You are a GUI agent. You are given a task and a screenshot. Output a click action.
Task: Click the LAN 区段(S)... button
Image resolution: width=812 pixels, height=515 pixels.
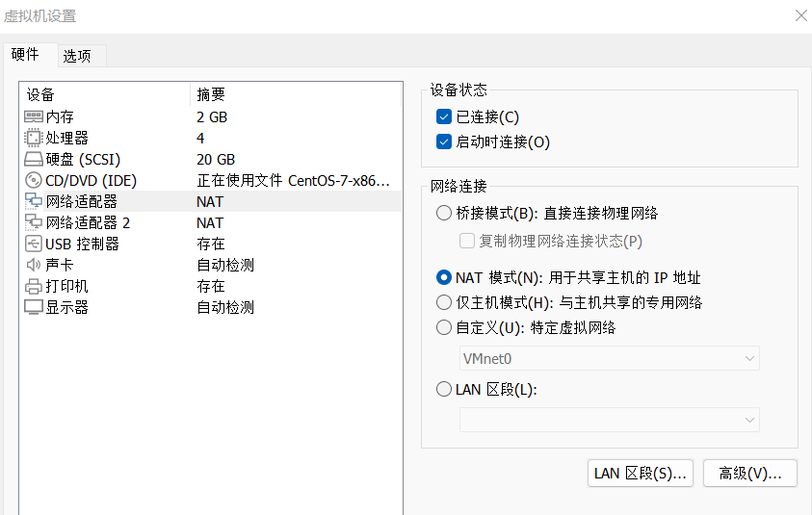640,473
